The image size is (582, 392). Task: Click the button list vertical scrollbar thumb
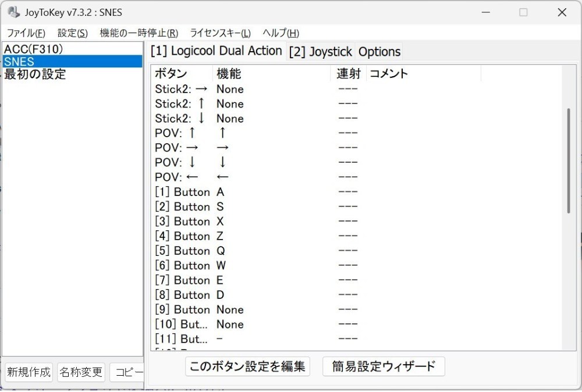[x=568, y=161]
